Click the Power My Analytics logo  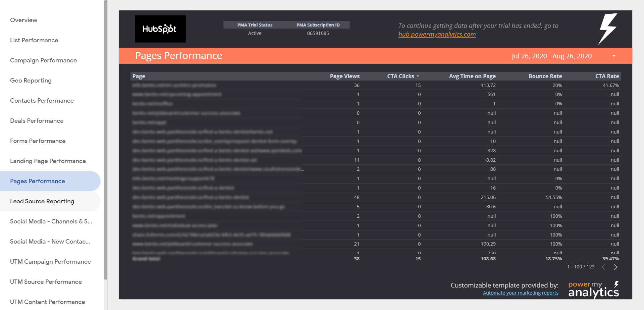(x=593, y=290)
